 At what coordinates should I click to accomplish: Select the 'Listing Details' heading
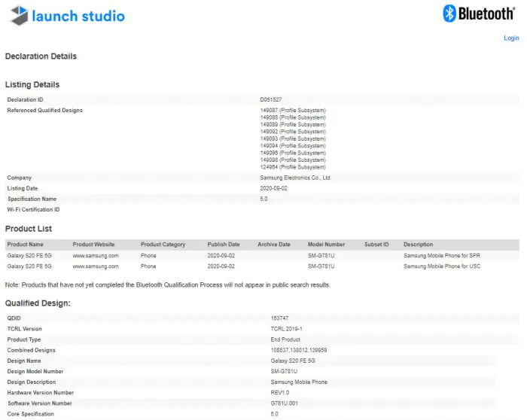(x=32, y=84)
